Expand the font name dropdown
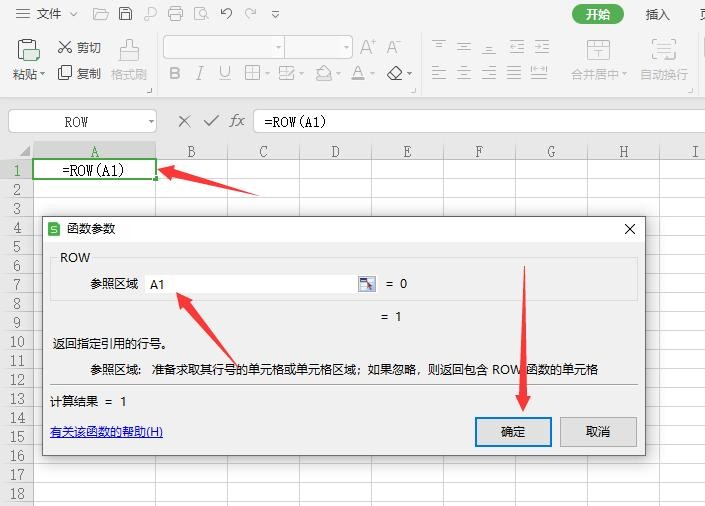 (x=278, y=47)
